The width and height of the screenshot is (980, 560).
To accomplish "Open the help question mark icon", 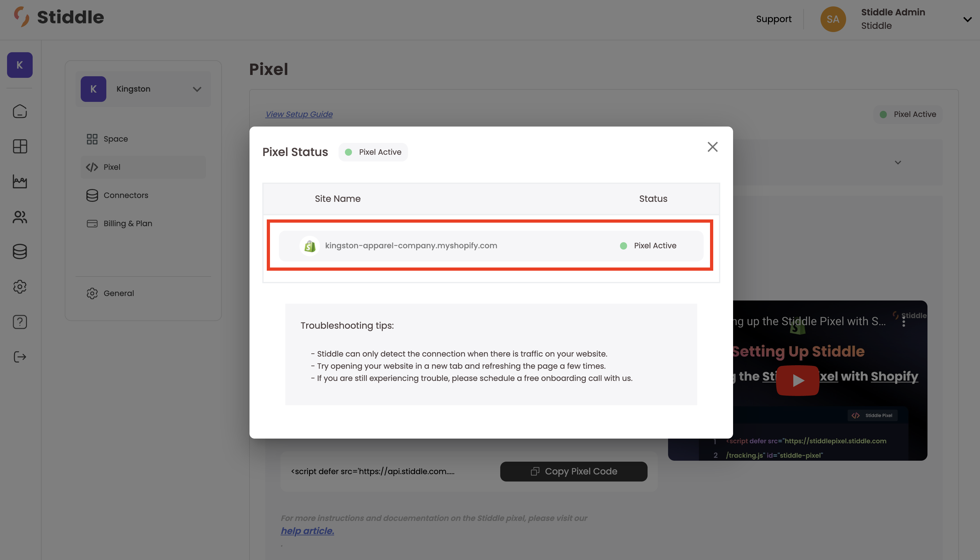I will [20, 322].
